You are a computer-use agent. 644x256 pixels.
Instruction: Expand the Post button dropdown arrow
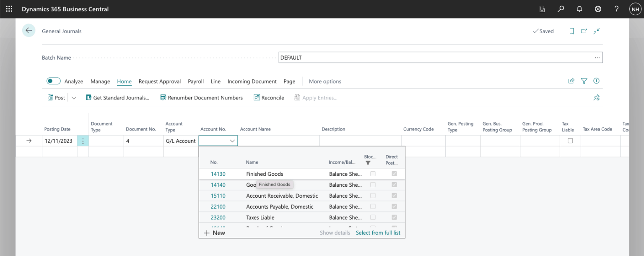click(x=74, y=98)
